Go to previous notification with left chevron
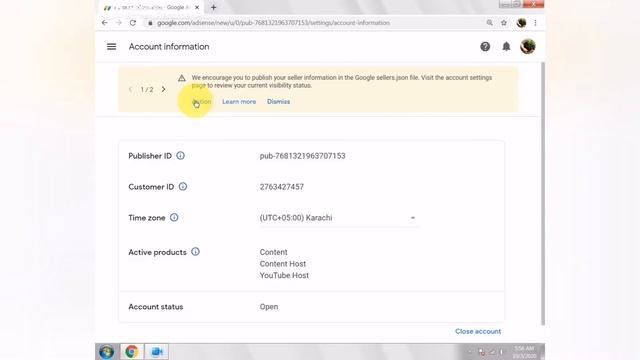This screenshot has height=360, width=640. (130, 89)
